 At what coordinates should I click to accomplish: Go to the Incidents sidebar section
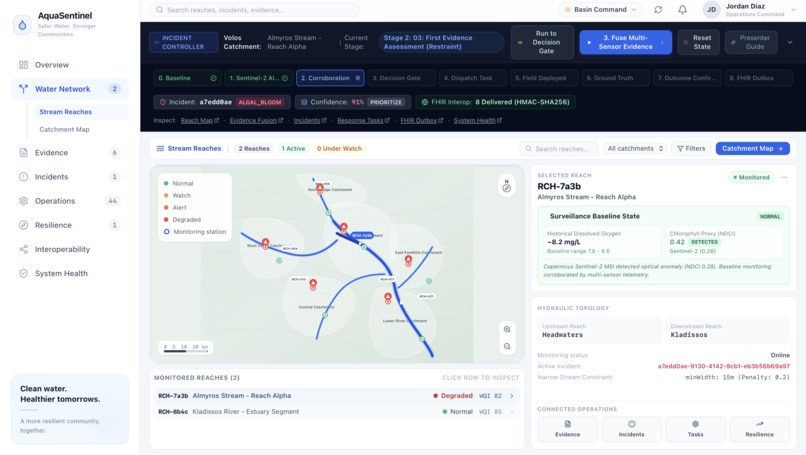(x=69, y=177)
